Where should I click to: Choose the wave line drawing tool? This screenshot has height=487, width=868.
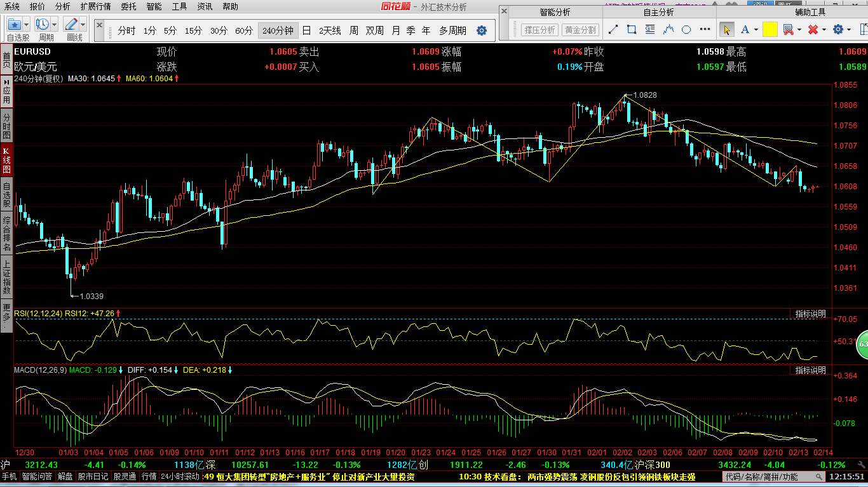(x=668, y=30)
